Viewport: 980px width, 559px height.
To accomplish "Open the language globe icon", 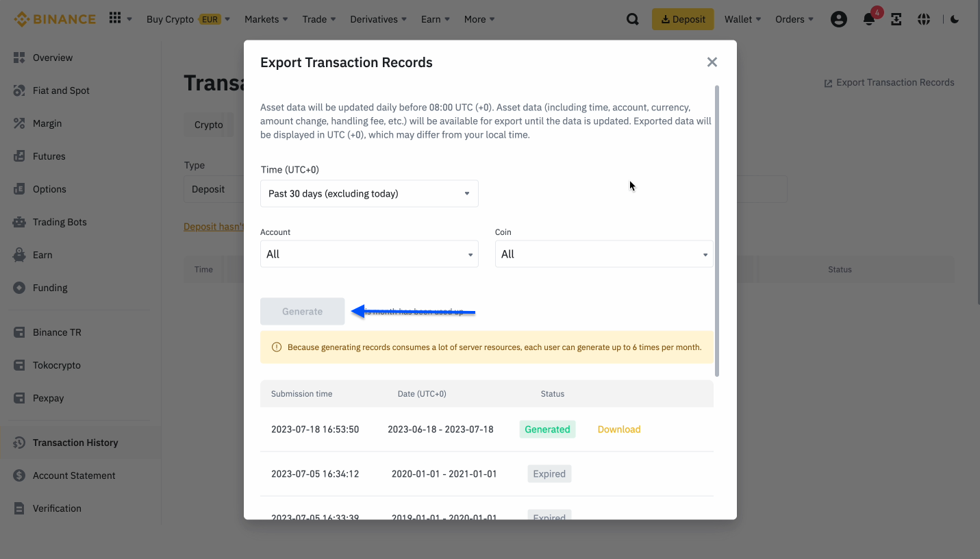I will coord(924,19).
